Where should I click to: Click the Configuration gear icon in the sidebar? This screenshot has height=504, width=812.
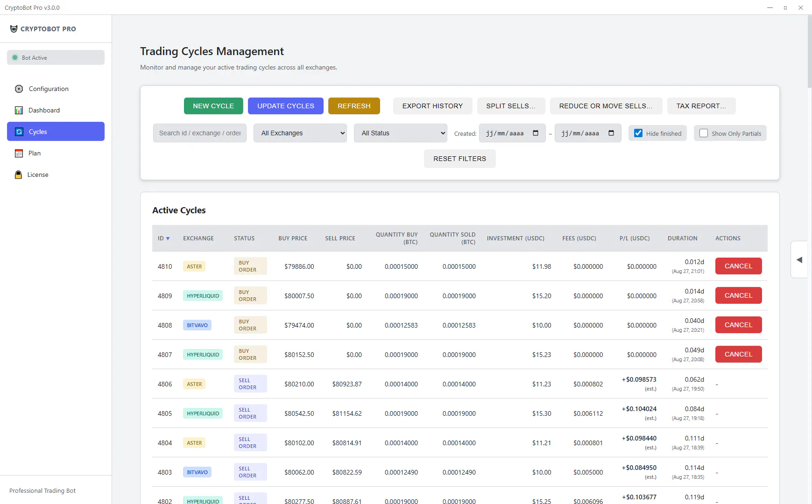pos(19,89)
